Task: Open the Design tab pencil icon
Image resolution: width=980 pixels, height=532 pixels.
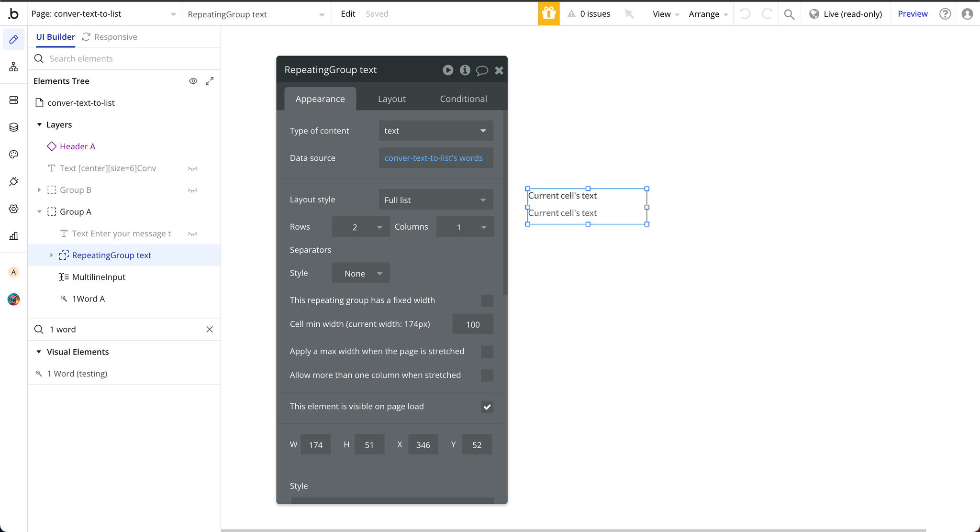Action: pyautogui.click(x=14, y=39)
